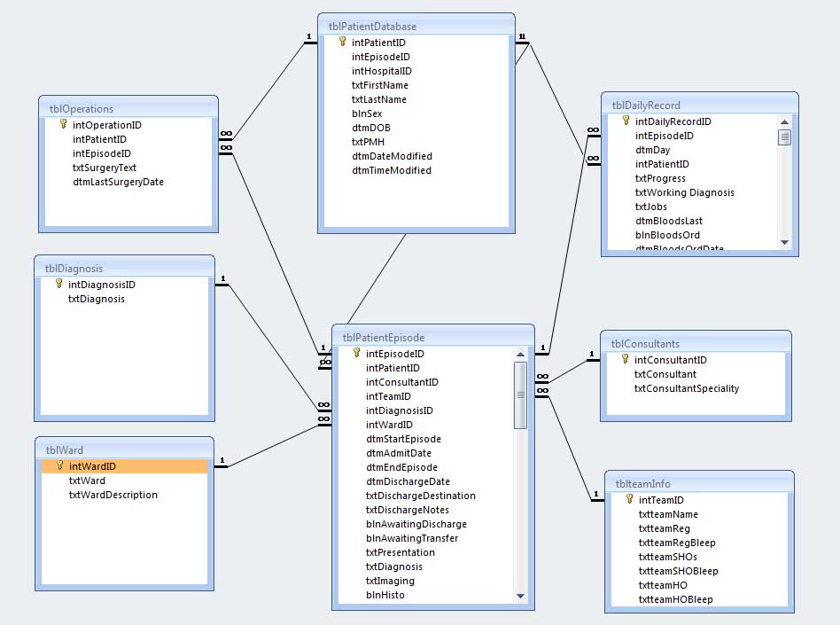This screenshot has width=840, height=625.
Task: Select txtLastName field
Action: click(x=378, y=99)
